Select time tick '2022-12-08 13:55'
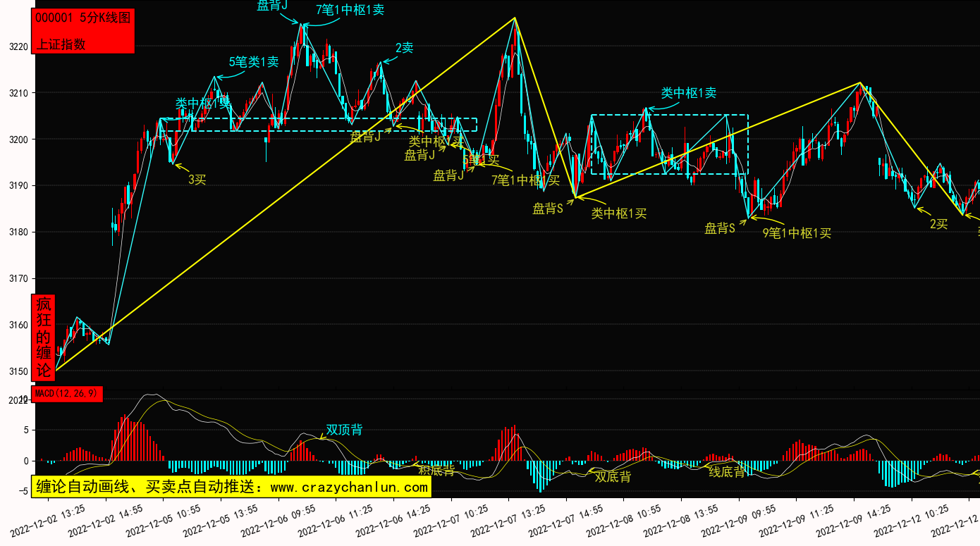 coord(681,520)
